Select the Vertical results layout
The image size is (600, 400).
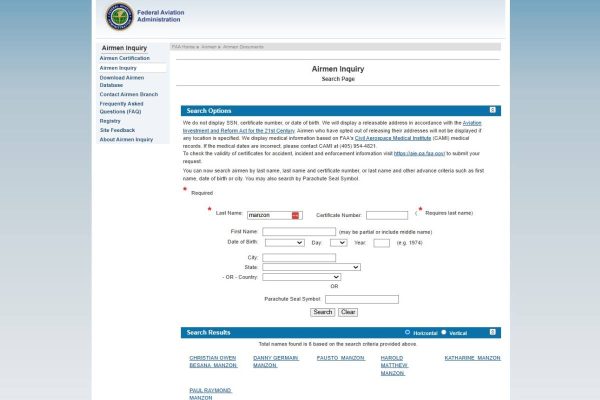[443, 332]
